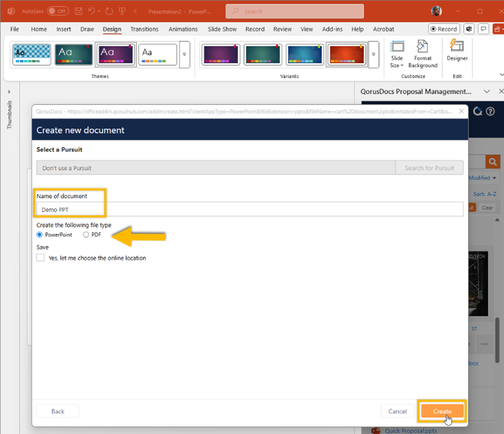Start presentation from beginning icon
The width and height of the screenshot is (504, 434).
coord(122,11)
